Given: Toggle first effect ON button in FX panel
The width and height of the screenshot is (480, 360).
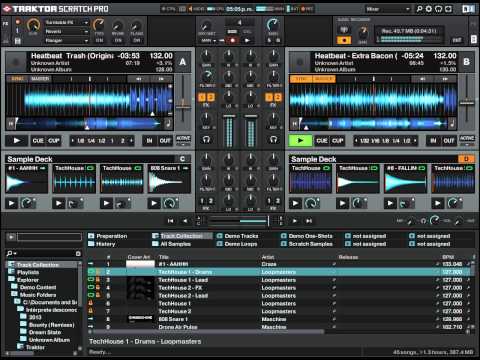Looking at the screenshot, I should tap(99, 40).
